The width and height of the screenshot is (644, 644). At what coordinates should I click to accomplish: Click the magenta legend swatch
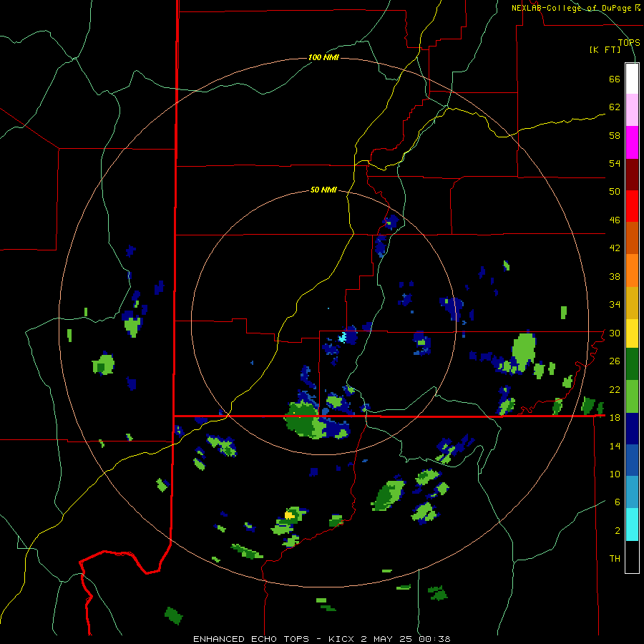632,142
